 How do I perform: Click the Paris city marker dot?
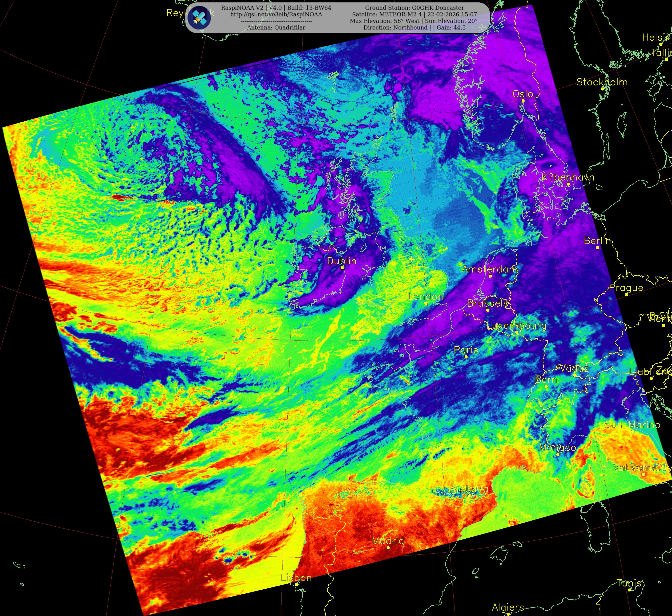pyautogui.click(x=466, y=357)
